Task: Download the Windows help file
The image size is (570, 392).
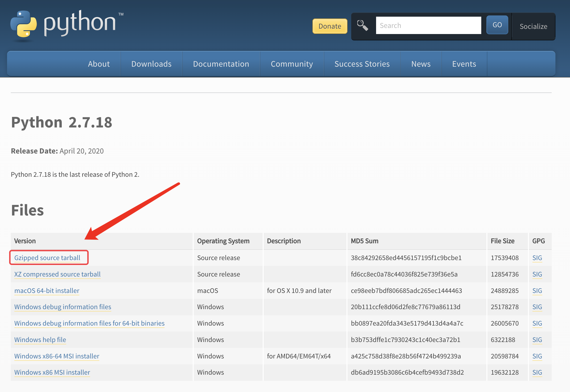Action: [x=40, y=340]
